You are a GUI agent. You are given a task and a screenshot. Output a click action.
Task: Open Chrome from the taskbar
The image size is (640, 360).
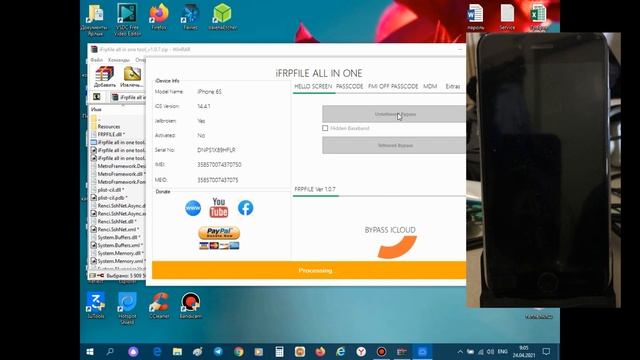239,351
